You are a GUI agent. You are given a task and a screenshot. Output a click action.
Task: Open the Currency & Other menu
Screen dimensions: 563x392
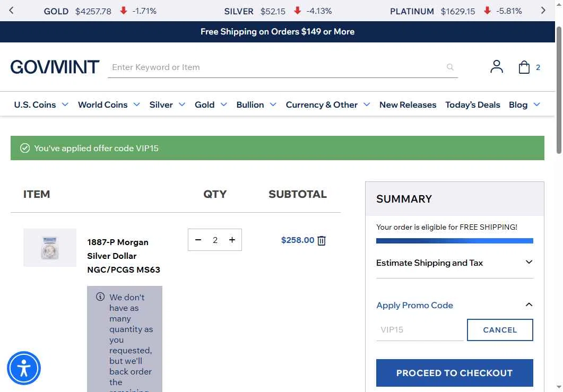(322, 104)
